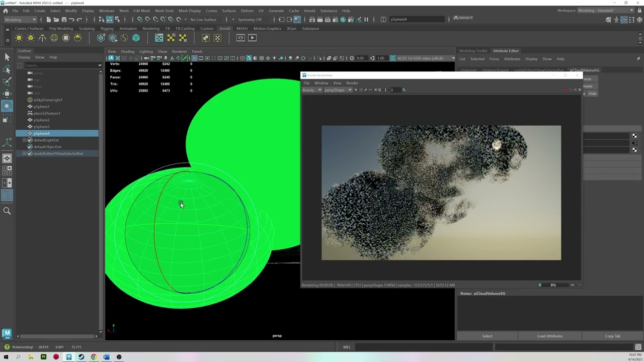Viewport: 644px width, 362px height.
Task: Open perspShape camera dropdown in RenderView
Action: 338,90
